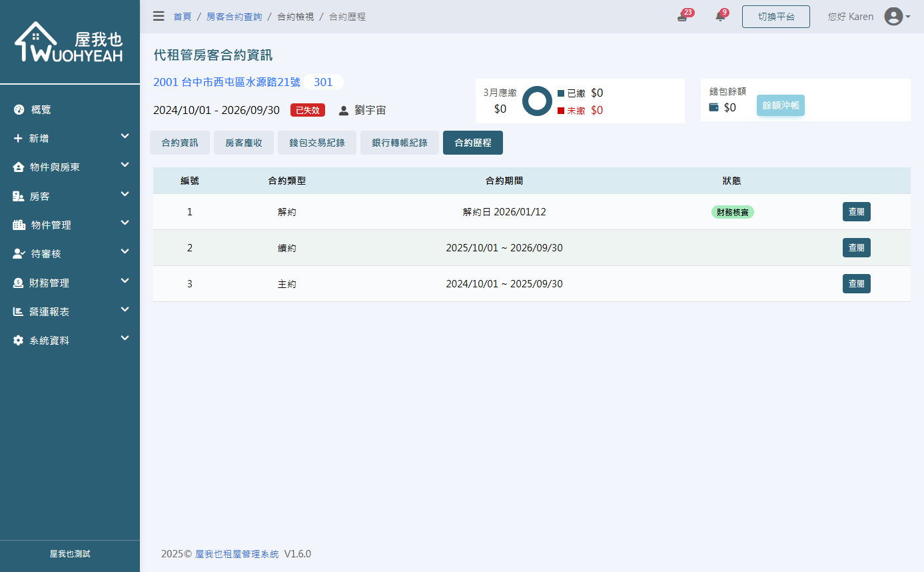Open the 物件管理 building icon
The width and height of the screenshot is (924, 572).
point(17,224)
